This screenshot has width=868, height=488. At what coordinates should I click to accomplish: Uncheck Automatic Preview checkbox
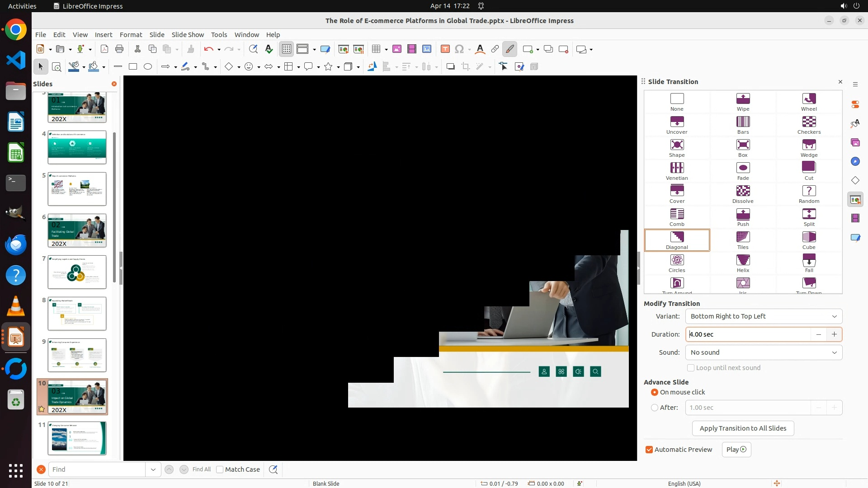[649, 450]
